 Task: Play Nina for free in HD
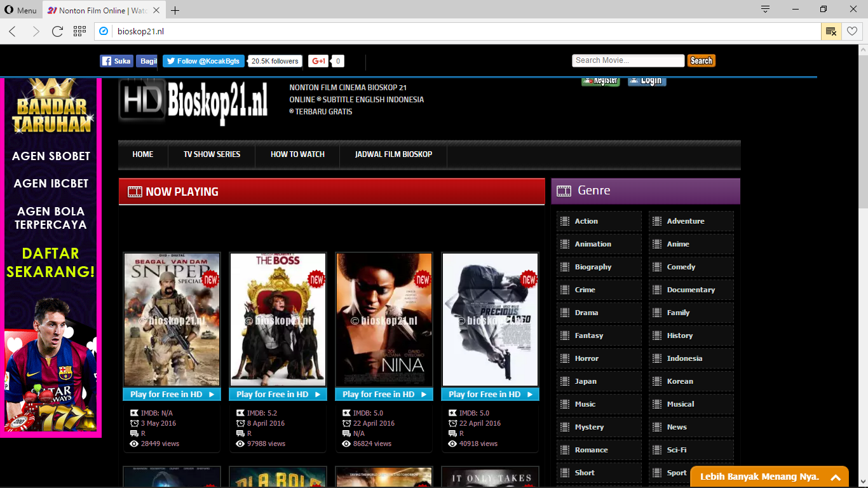pos(384,394)
